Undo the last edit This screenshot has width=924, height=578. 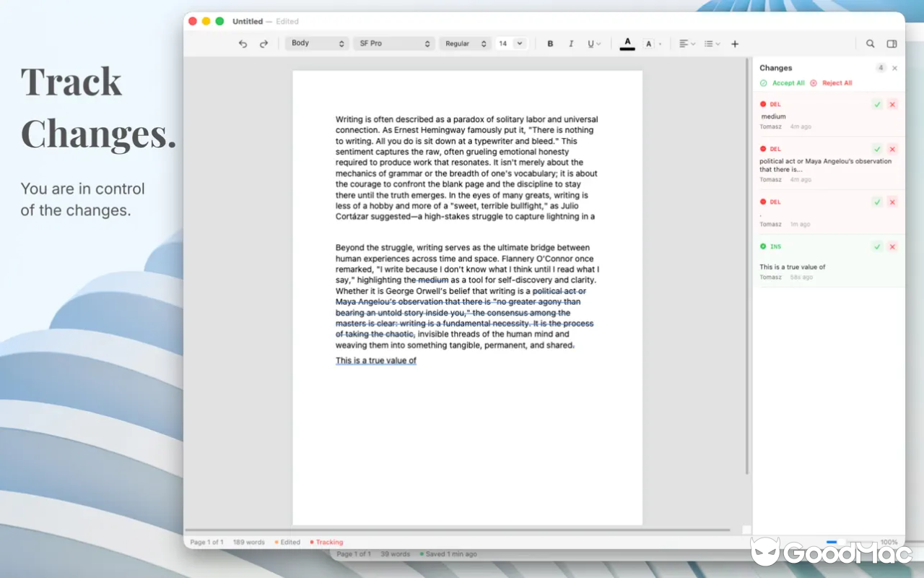(243, 44)
